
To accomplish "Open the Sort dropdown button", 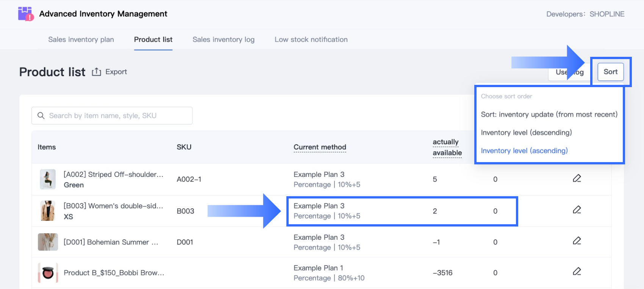I will tap(610, 72).
